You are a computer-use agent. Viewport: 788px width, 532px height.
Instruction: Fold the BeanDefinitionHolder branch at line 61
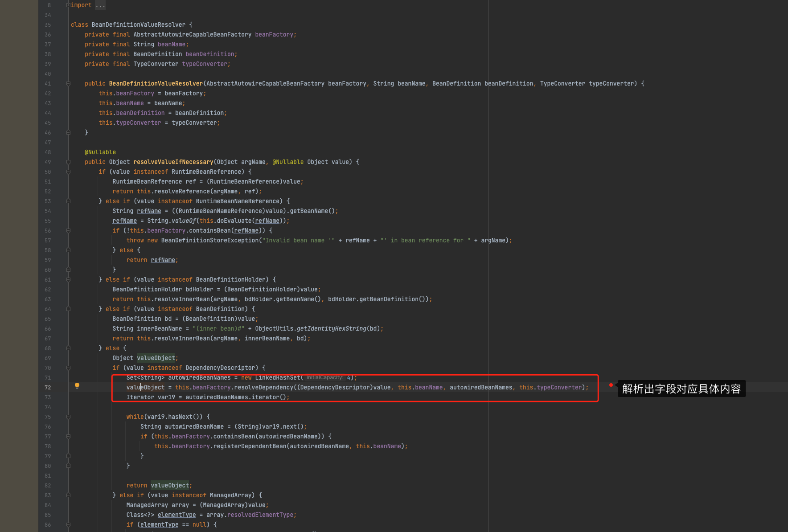pyautogui.click(x=68, y=279)
